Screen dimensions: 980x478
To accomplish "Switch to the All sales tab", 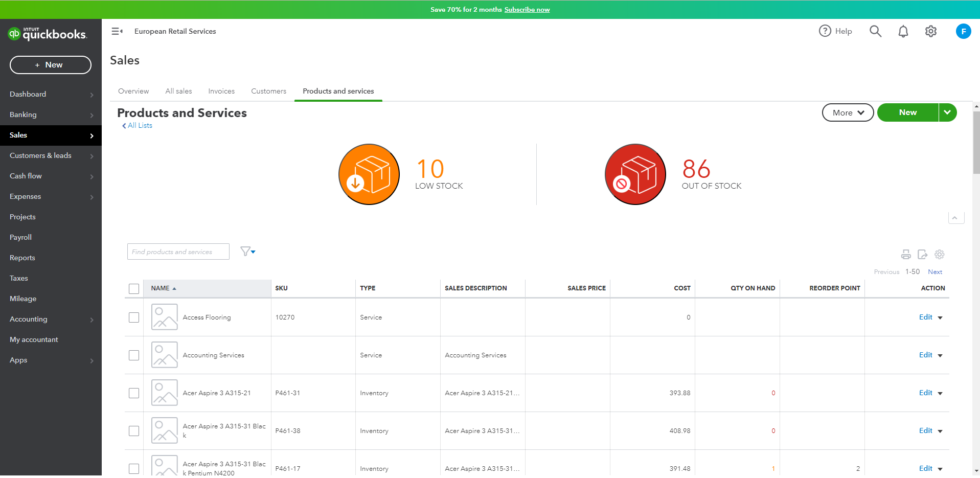I will click(x=178, y=91).
